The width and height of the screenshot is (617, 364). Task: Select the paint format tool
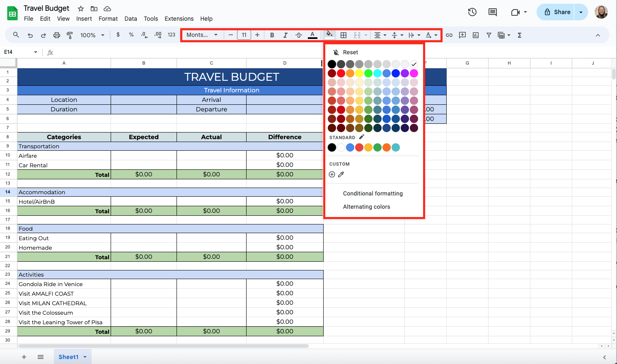click(70, 35)
